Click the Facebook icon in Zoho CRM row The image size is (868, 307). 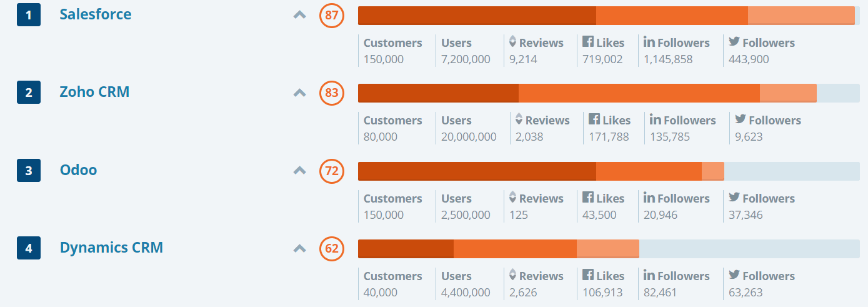point(594,119)
